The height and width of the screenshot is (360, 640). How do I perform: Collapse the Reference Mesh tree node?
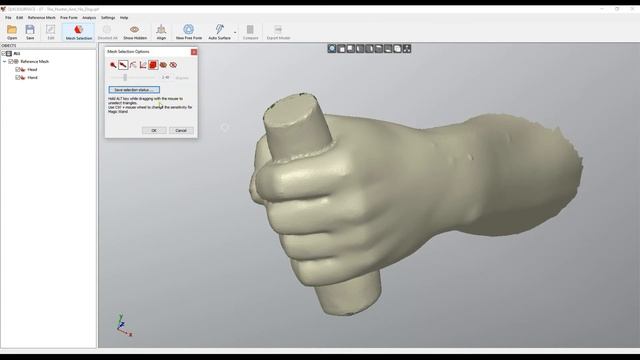4,62
